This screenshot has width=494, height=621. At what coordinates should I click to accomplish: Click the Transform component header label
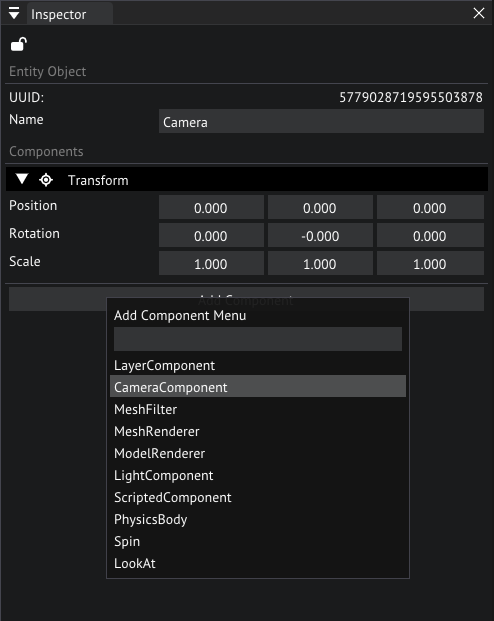(x=98, y=181)
